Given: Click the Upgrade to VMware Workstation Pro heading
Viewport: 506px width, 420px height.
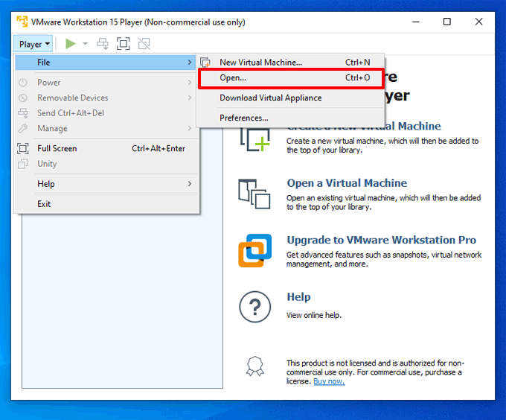Looking at the screenshot, I should click(382, 240).
